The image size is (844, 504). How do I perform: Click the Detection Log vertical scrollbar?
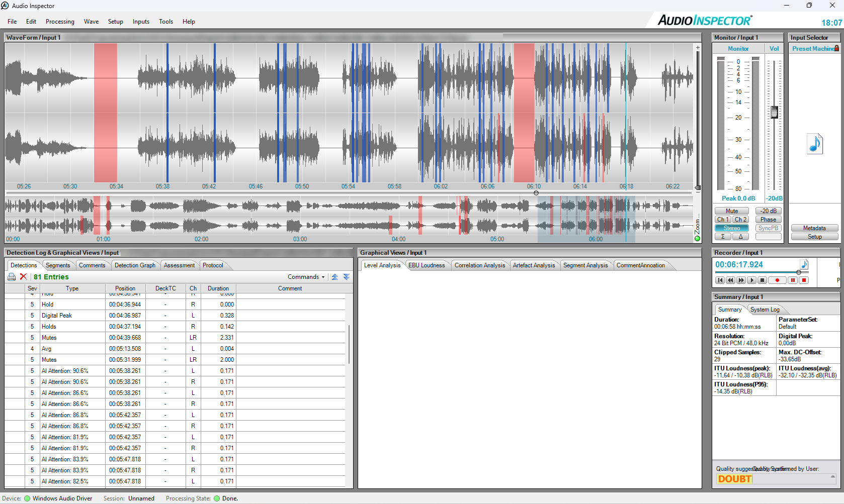coord(349,344)
